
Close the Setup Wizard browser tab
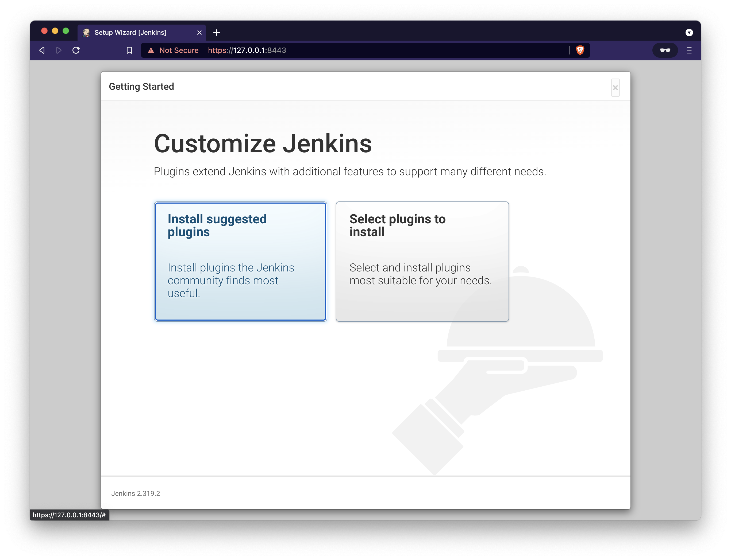click(199, 33)
